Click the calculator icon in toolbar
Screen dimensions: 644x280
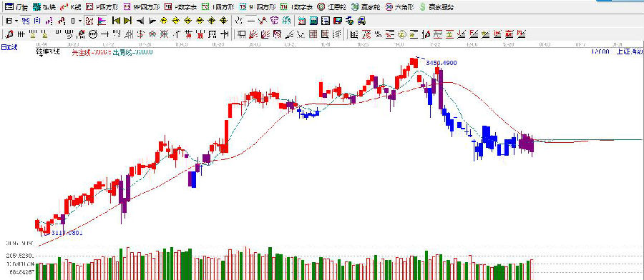click(x=313, y=21)
